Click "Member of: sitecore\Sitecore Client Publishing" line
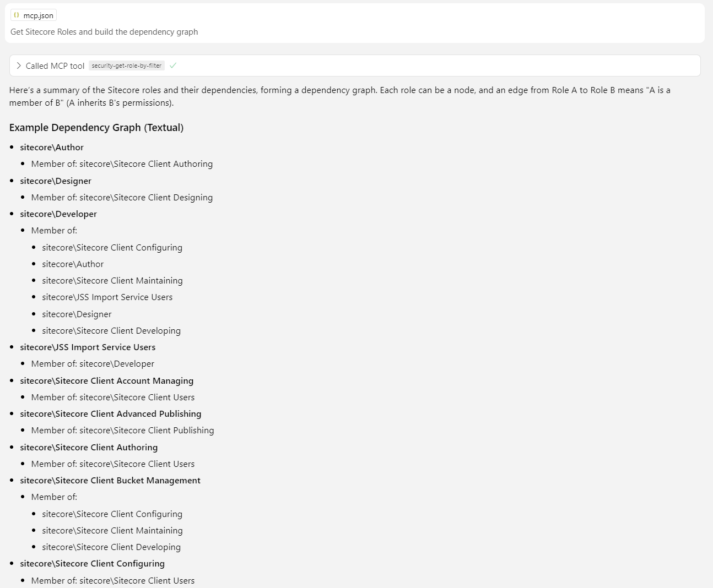Viewport: 713px width, 588px height. coord(122,431)
